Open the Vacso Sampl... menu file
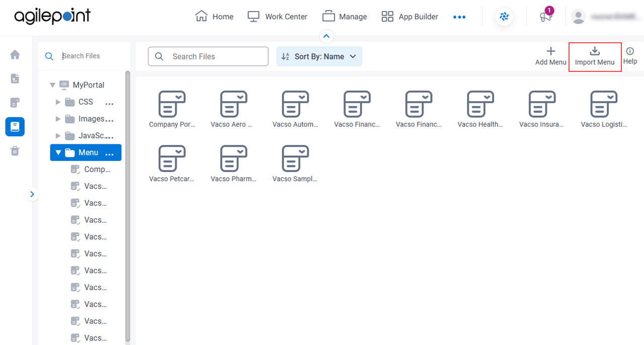This screenshot has width=644, height=345. pos(295,164)
